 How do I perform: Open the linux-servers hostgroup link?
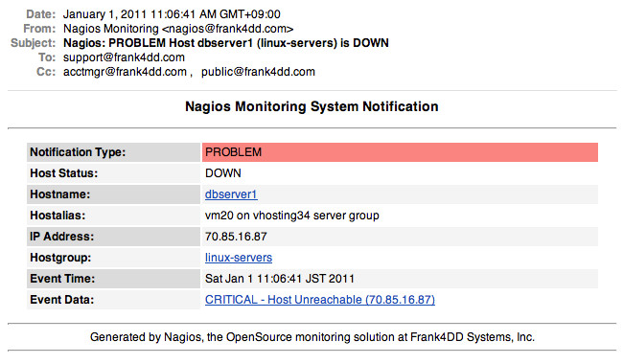point(239,258)
